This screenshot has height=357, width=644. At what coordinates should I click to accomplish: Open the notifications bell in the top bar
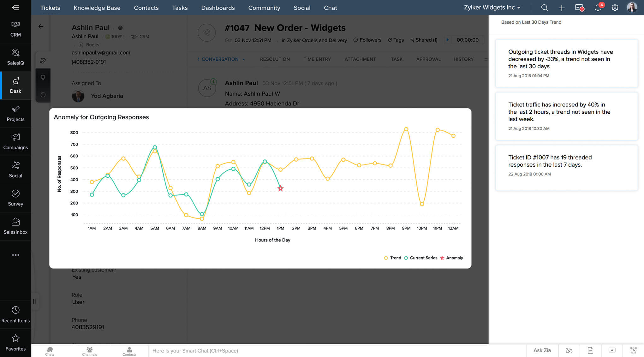(598, 7)
